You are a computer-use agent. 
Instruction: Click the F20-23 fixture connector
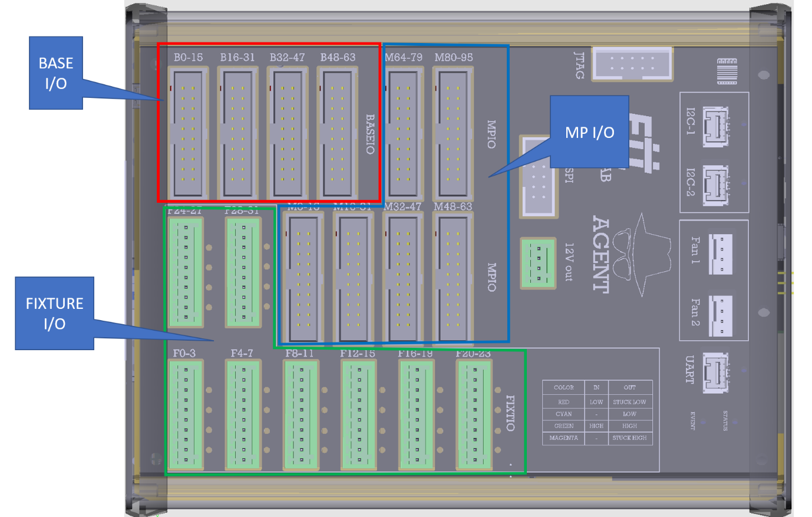[475, 415]
